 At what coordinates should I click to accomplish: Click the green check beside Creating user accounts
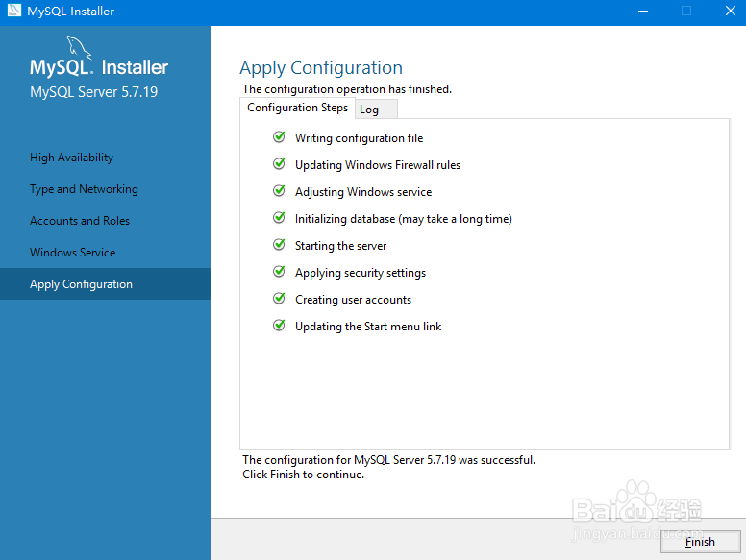[x=280, y=299]
